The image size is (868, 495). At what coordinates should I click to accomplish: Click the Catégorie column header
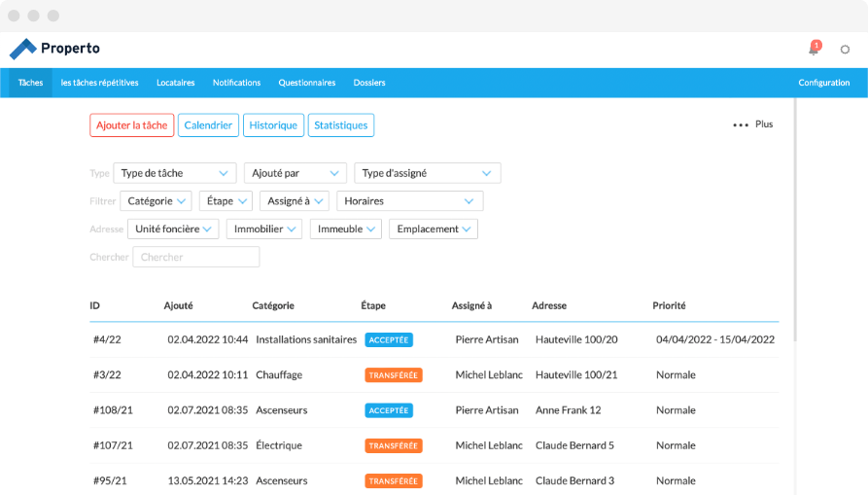click(273, 305)
